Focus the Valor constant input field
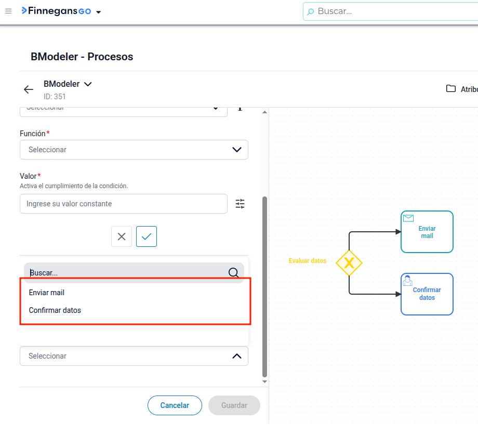The width and height of the screenshot is (478, 448). point(124,204)
